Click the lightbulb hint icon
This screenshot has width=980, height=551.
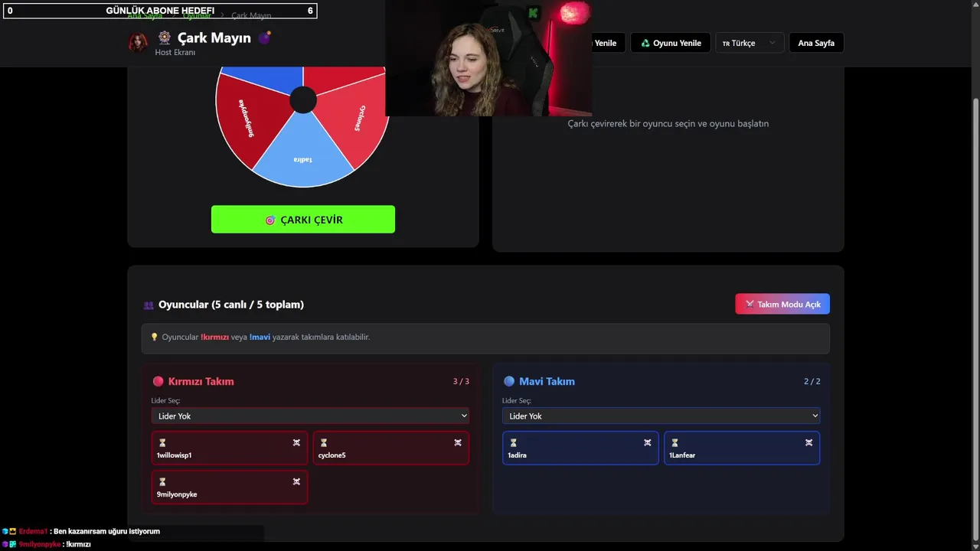[154, 337]
